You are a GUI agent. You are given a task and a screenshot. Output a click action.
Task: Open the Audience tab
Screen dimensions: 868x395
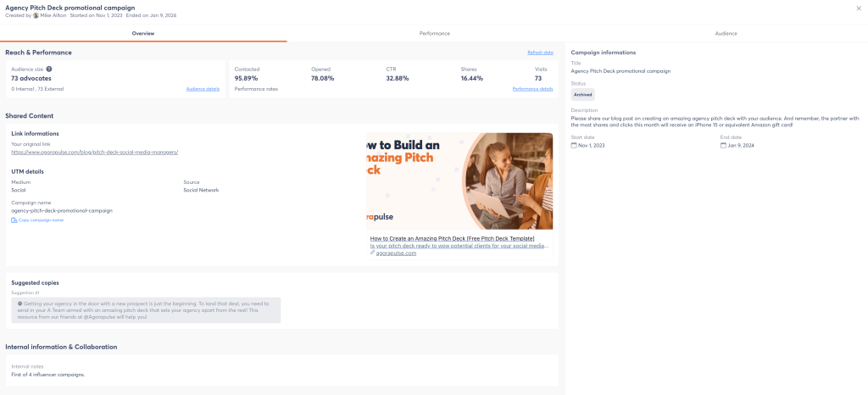726,34
